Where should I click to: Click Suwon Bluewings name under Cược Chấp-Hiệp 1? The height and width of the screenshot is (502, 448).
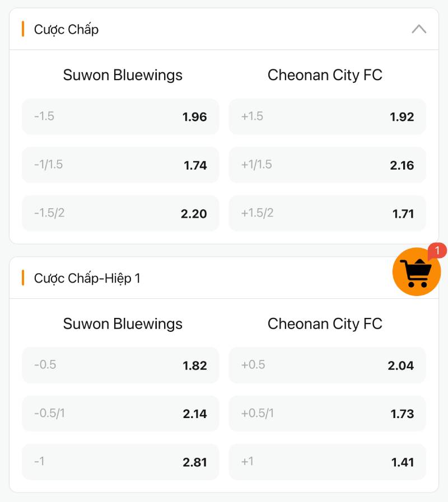(x=123, y=323)
